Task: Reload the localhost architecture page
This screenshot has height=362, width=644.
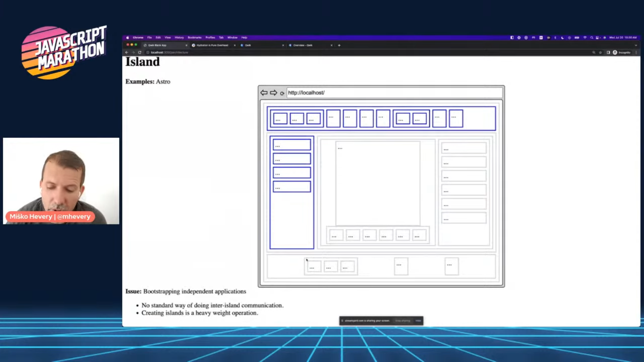Action: click(140, 52)
